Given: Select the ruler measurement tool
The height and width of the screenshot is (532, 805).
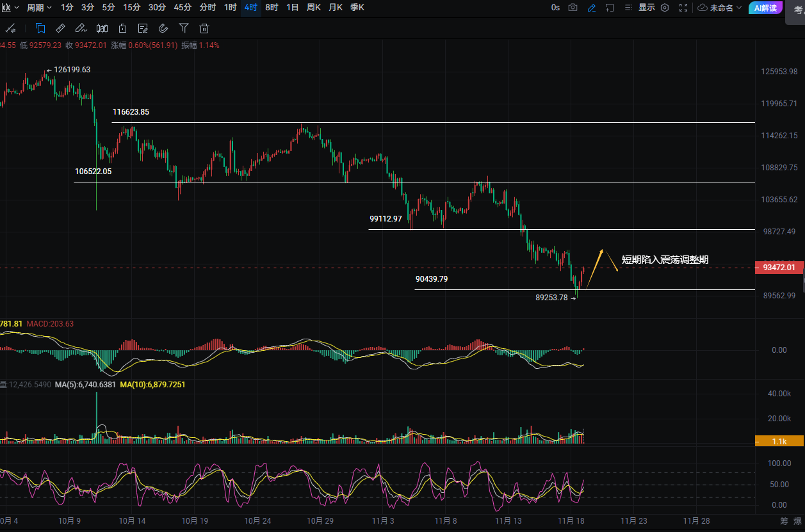Looking at the screenshot, I should [60, 28].
